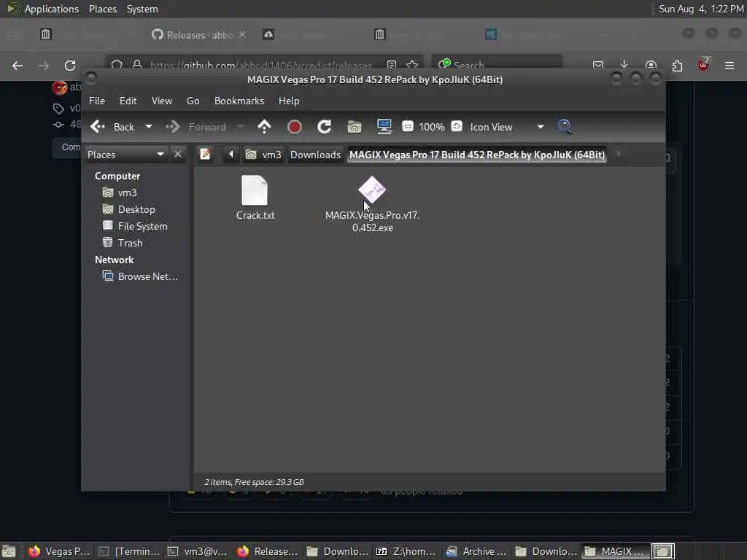
Task: Open File System in the sidebar
Action: tap(135, 226)
